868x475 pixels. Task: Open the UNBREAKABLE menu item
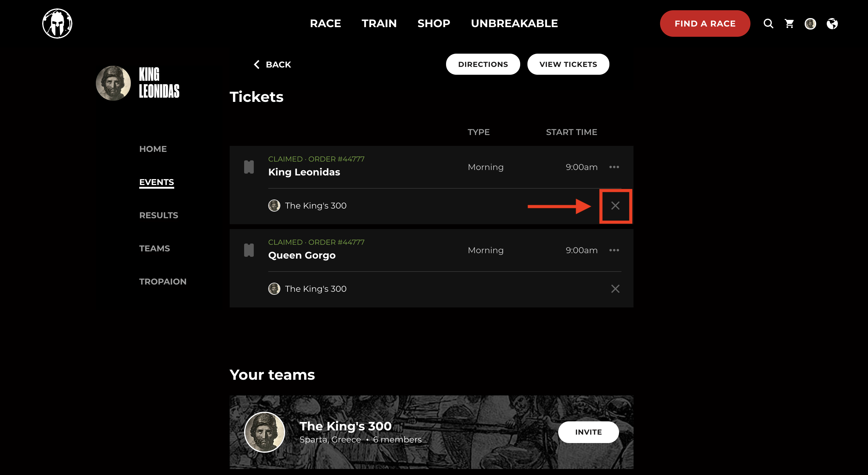(514, 23)
